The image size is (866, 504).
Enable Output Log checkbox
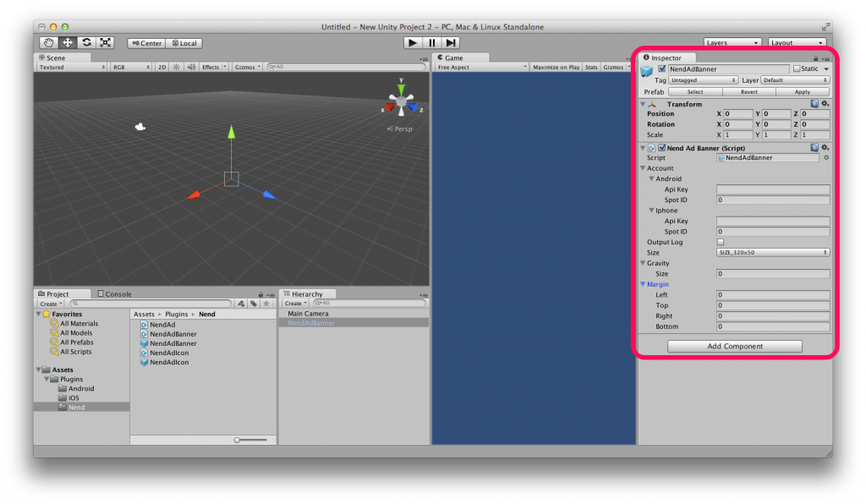(721, 242)
